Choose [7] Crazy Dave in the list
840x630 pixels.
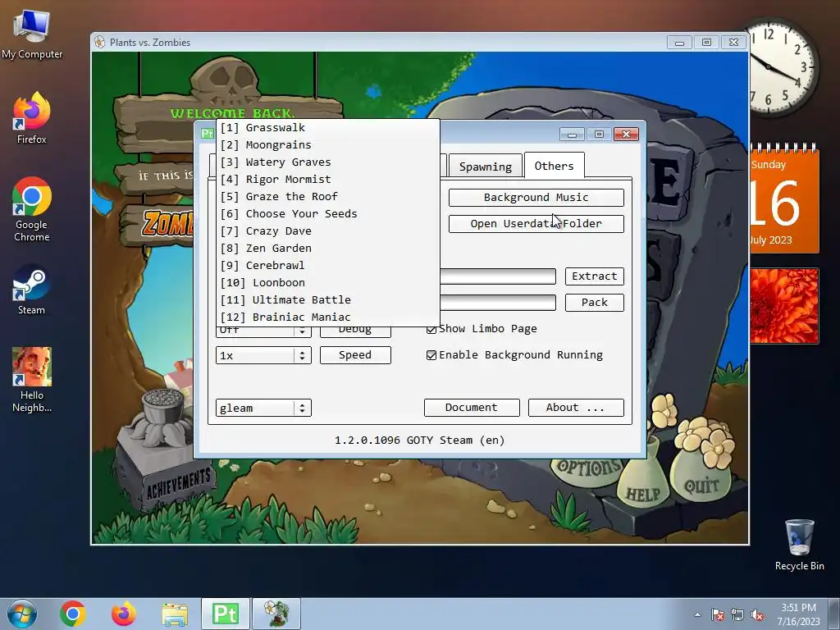327,231
